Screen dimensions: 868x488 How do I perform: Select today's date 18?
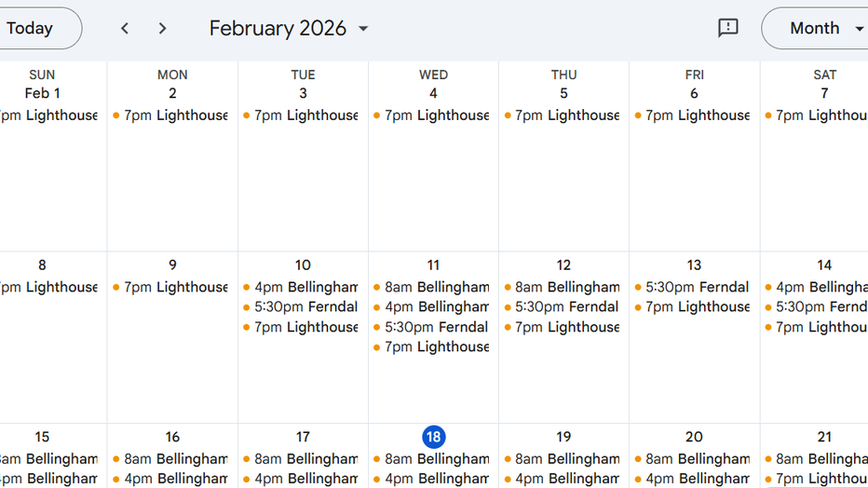pyautogui.click(x=433, y=437)
